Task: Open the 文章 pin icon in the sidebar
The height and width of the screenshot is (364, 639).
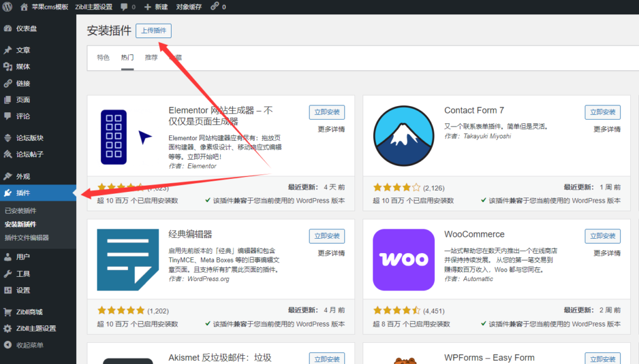Action: (7, 50)
